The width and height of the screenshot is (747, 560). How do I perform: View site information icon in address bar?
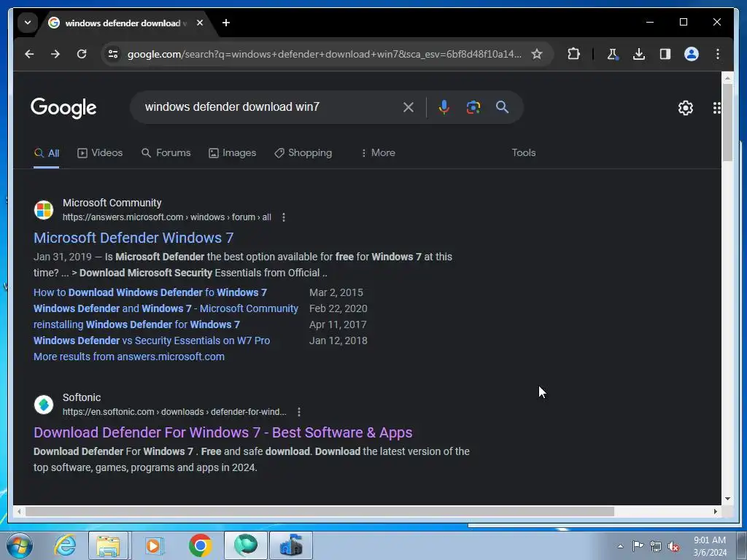pyautogui.click(x=113, y=54)
